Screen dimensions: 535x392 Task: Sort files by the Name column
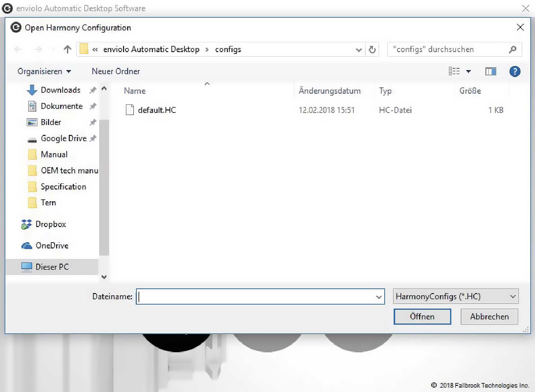pos(135,91)
